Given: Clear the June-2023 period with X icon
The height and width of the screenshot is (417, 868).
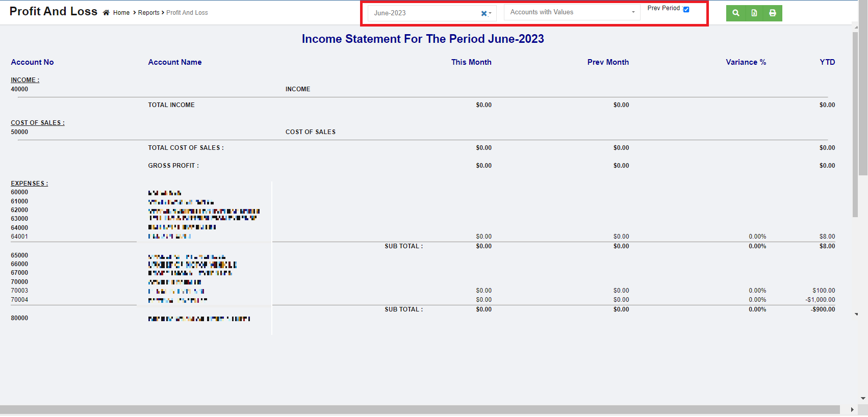Looking at the screenshot, I should [x=483, y=14].
